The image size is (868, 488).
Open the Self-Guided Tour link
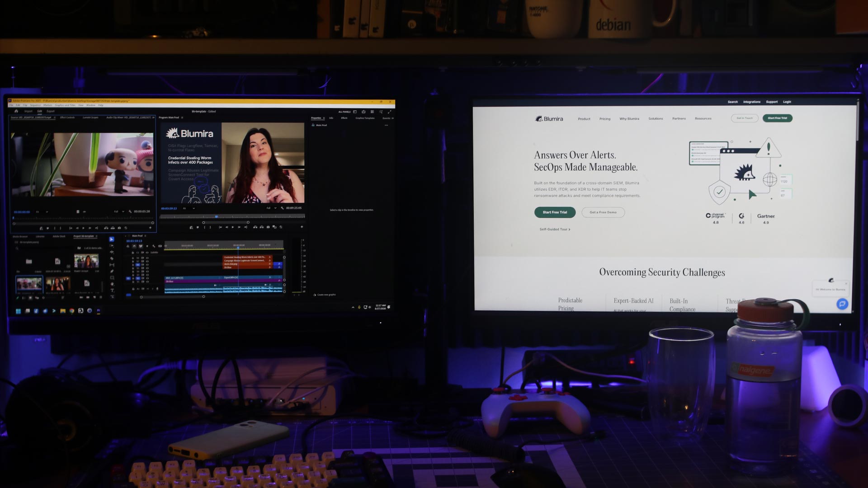[x=555, y=230]
